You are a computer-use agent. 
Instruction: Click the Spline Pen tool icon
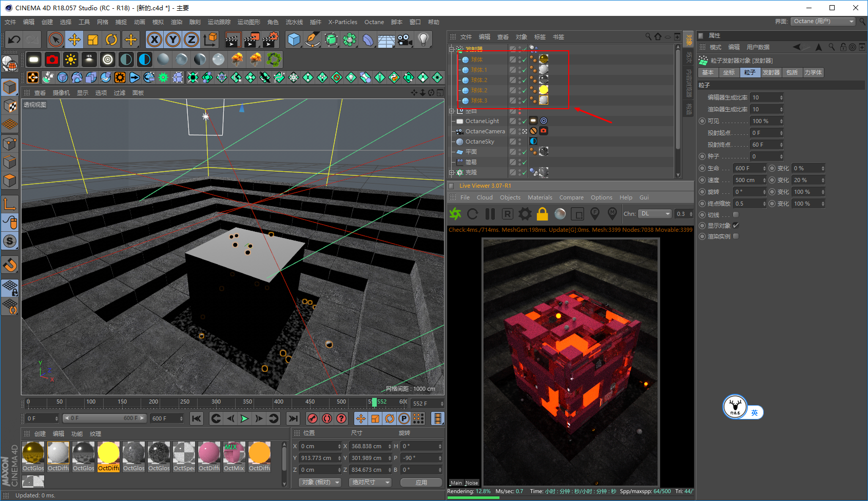(313, 39)
